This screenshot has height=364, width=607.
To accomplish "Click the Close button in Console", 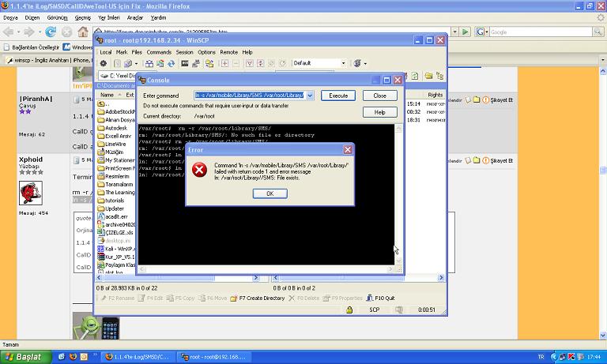I will (x=379, y=96).
